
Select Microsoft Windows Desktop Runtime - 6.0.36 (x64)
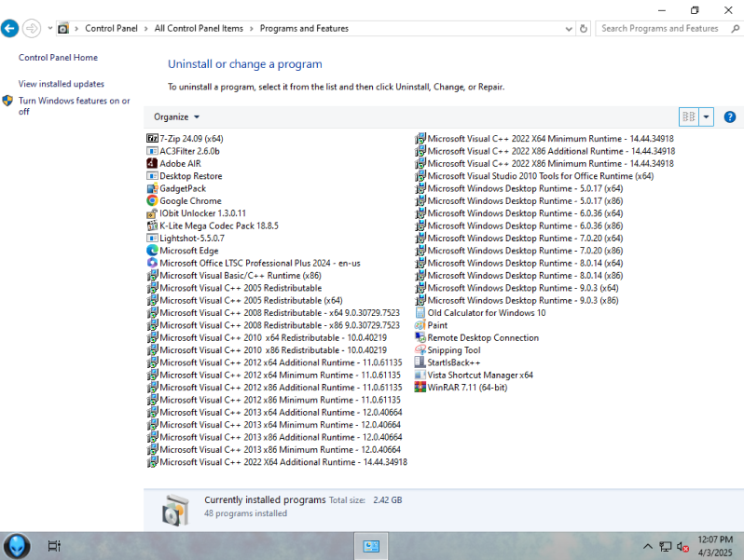click(519, 213)
